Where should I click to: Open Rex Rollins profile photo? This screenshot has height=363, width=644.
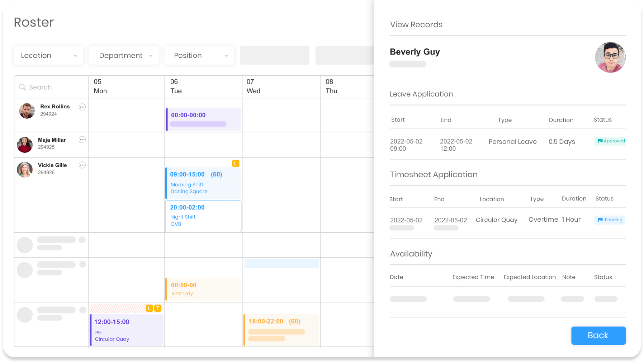(x=27, y=111)
